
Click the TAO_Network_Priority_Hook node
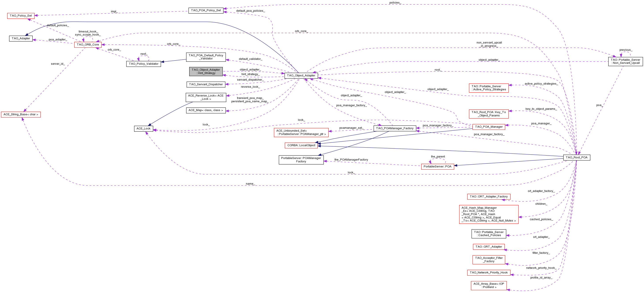tap(489, 273)
